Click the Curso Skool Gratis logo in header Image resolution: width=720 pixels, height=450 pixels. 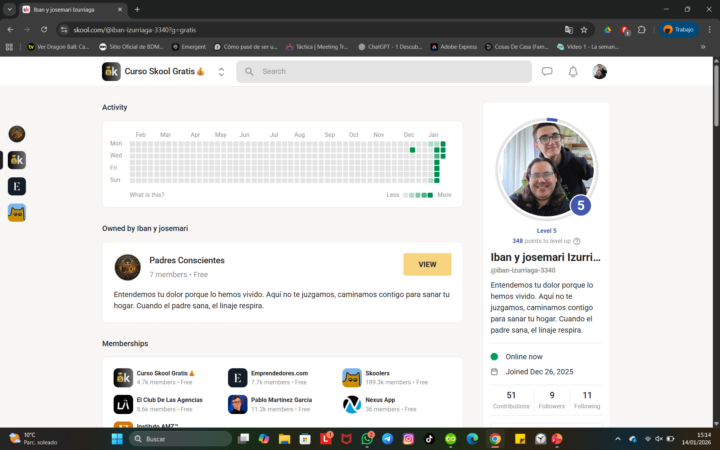pyautogui.click(x=111, y=71)
